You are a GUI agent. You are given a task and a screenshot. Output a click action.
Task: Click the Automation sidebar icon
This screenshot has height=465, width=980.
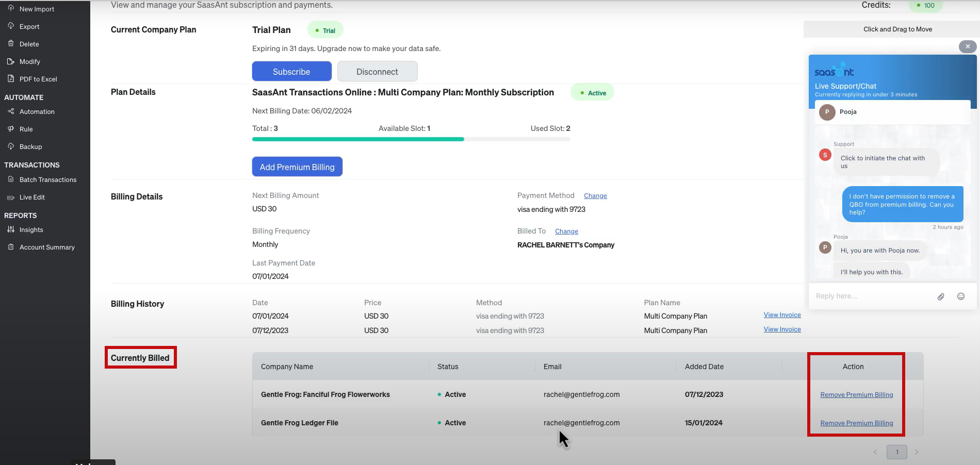click(x=11, y=111)
